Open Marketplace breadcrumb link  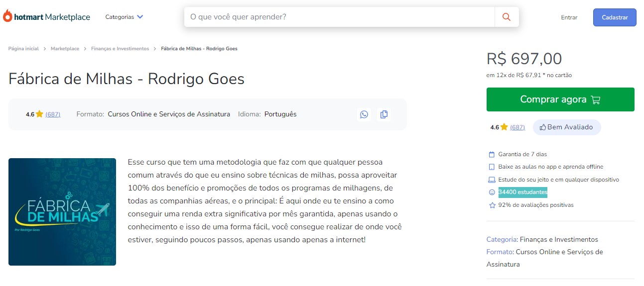(x=65, y=49)
